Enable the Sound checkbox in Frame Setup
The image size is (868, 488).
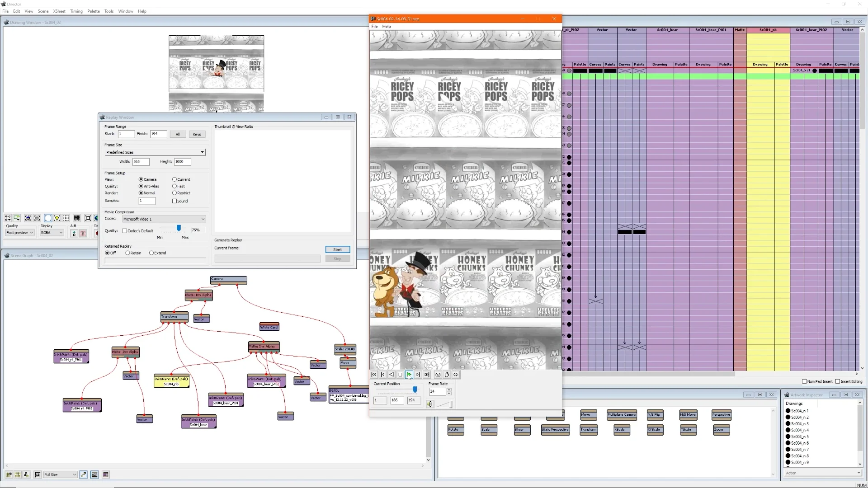(175, 201)
